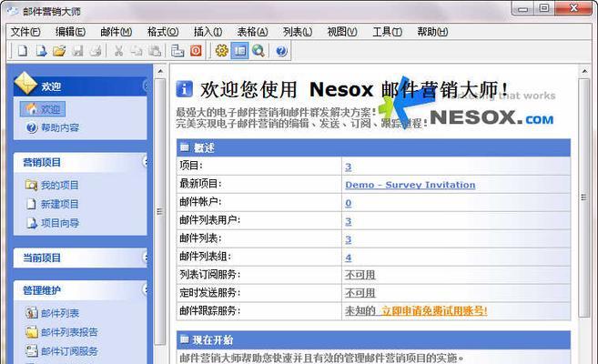Click the 邮件列表用户 count link 3
Image resolution: width=598 pixels, height=364 pixels.
[349, 221]
